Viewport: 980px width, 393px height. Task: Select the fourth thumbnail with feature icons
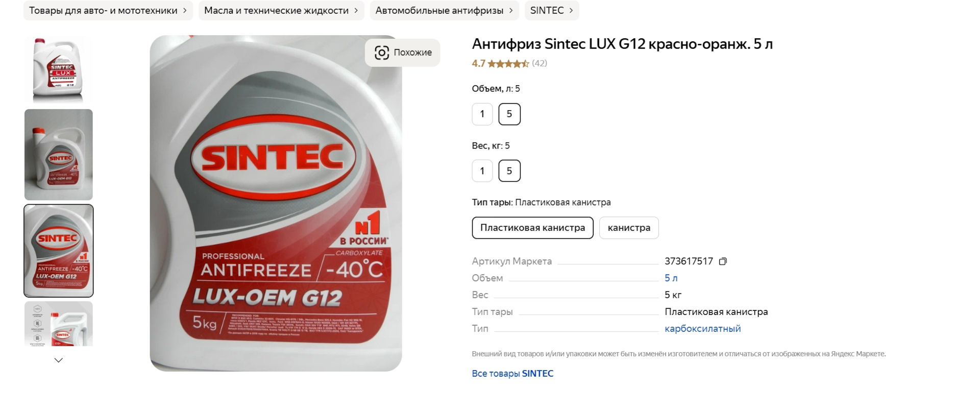pyautogui.click(x=59, y=324)
